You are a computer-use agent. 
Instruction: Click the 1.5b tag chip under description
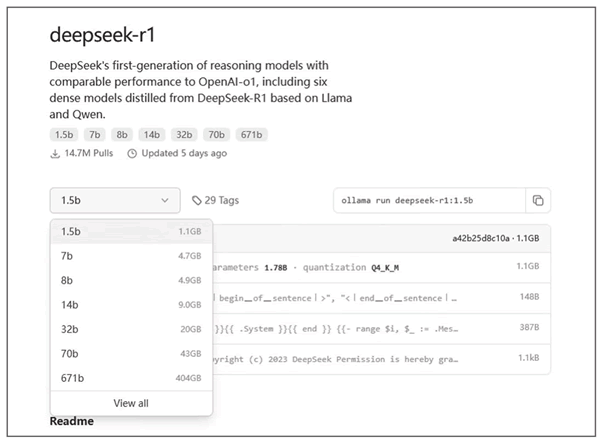click(64, 135)
